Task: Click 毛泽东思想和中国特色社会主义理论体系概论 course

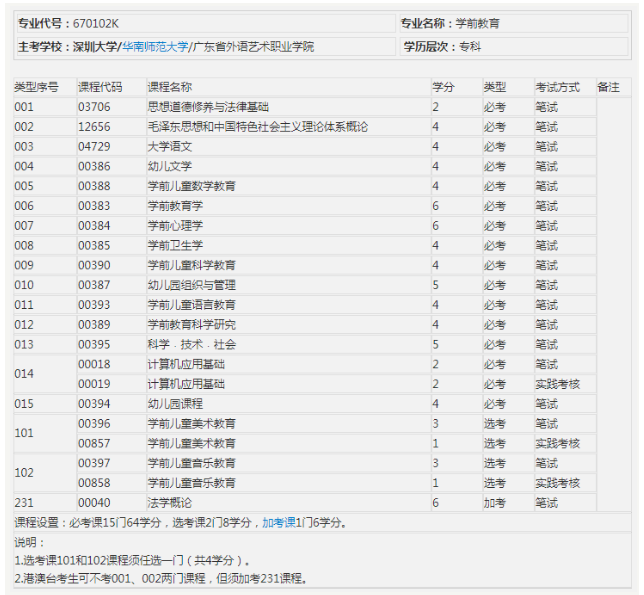Action: pyautogui.click(x=258, y=126)
